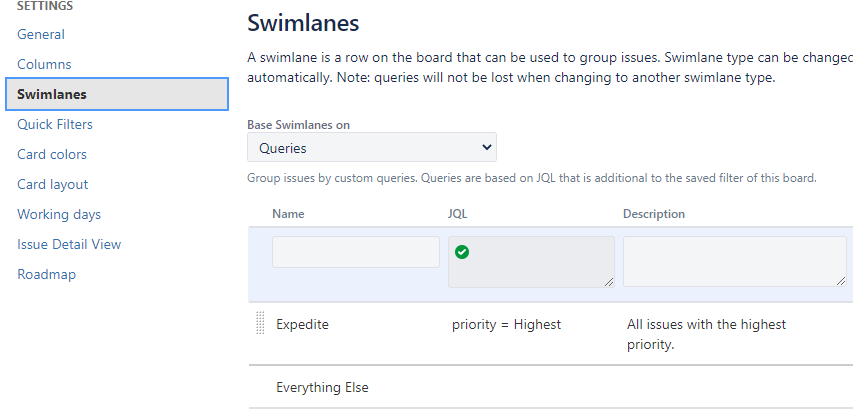This screenshot has width=853, height=409.
Task: Open Issue Detail View settings
Action: pos(69,244)
